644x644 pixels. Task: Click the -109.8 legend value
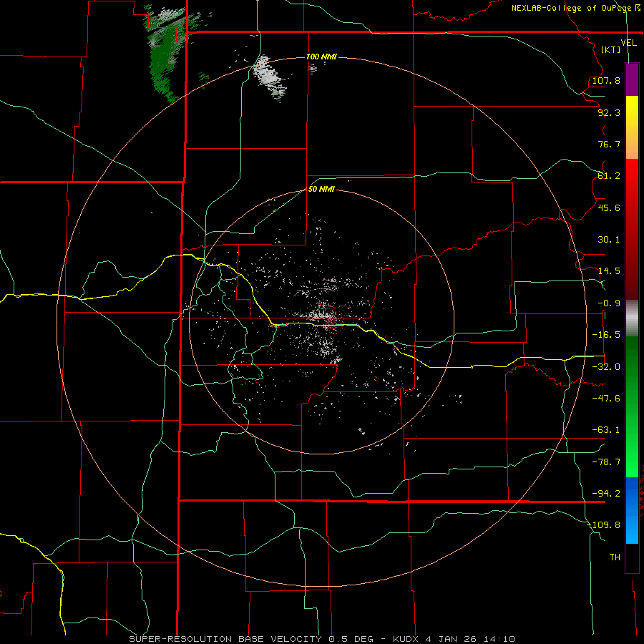[604, 525]
